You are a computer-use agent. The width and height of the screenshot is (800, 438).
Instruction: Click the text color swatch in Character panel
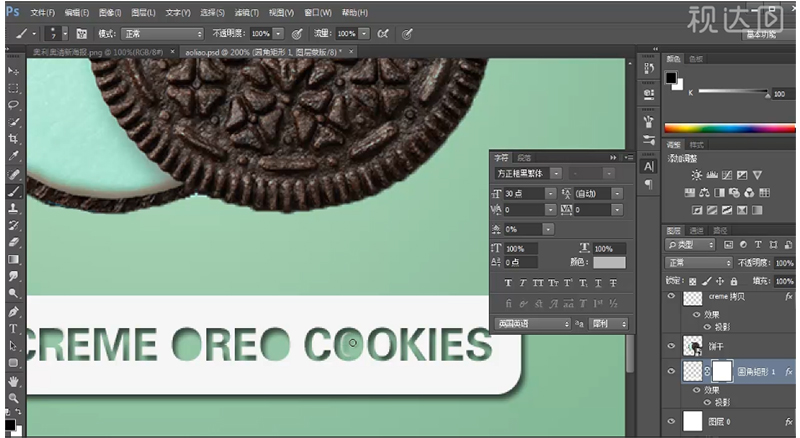(609, 262)
